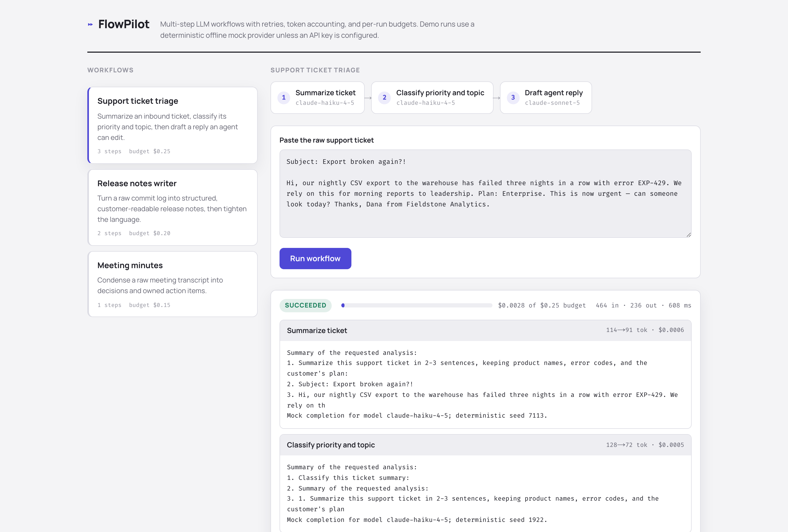Click '1 steps' under Meeting minutes
This screenshot has width=788, height=532.
point(109,305)
